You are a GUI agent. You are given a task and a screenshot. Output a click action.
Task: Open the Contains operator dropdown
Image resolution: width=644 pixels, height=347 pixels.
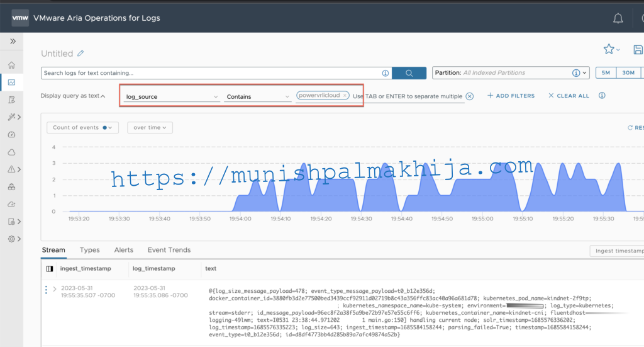point(257,96)
